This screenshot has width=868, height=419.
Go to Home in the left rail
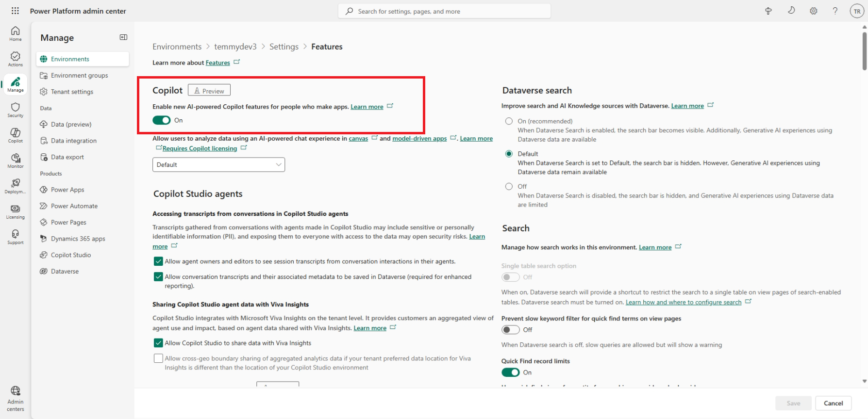(x=16, y=33)
